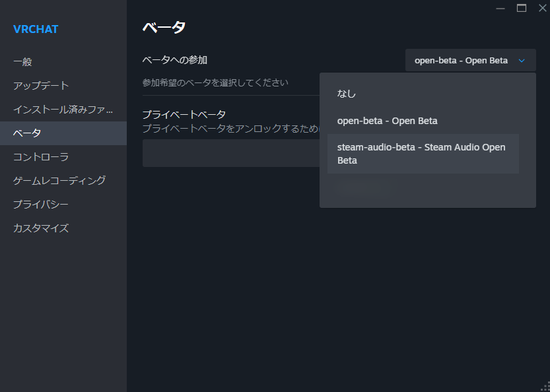The image size is (550, 392).
Task: Go to the カスタマイズ section
Action: pos(41,228)
